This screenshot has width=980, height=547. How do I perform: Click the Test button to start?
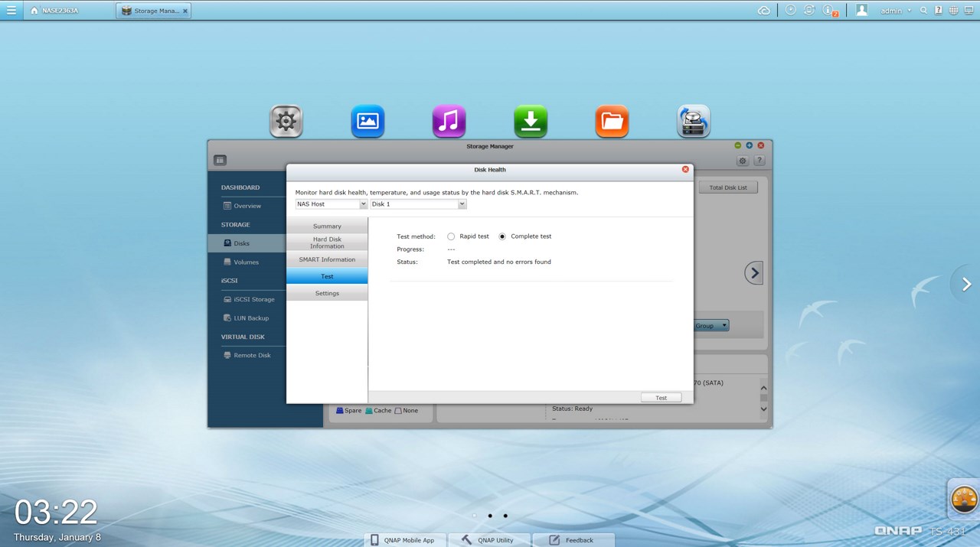click(x=661, y=397)
